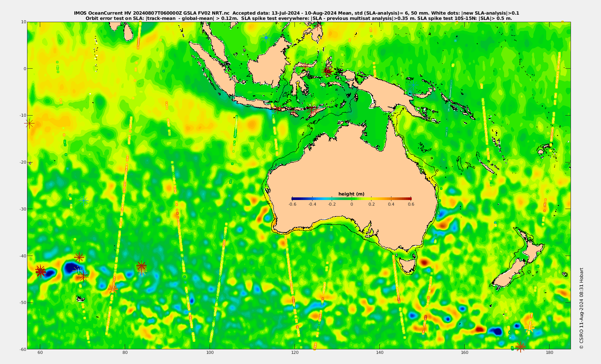Click the '-0.4' colorbar tick label
601x364 pixels.
click(x=312, y=204)
